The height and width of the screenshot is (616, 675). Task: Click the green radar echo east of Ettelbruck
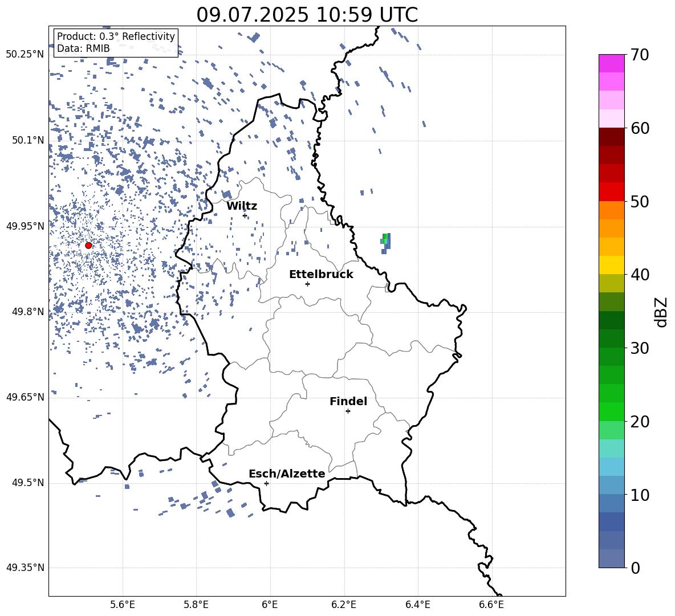[x=386, y=243]
